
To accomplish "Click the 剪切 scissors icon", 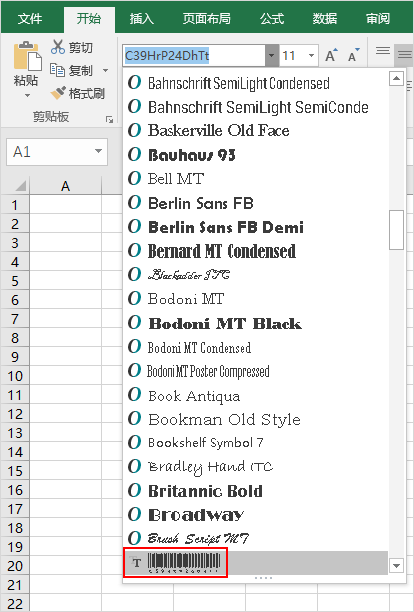I will click(58, 47).
